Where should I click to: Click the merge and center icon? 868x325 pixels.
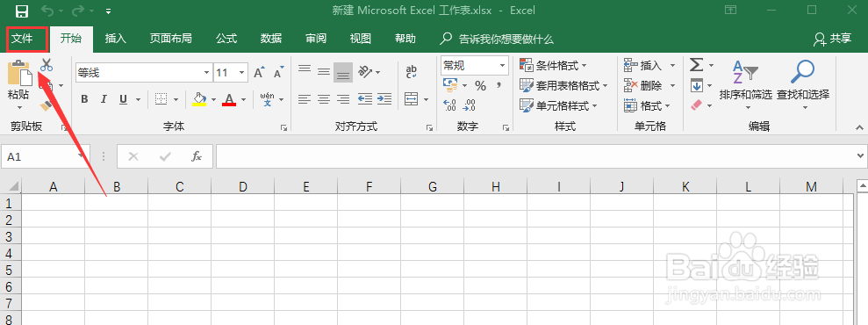point(412,99)
